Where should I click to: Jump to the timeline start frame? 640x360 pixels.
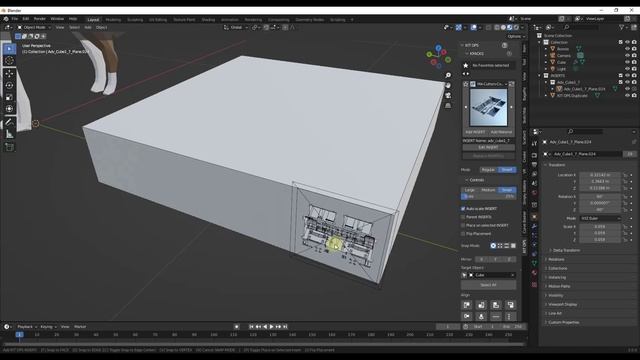(x=251, y=327)
